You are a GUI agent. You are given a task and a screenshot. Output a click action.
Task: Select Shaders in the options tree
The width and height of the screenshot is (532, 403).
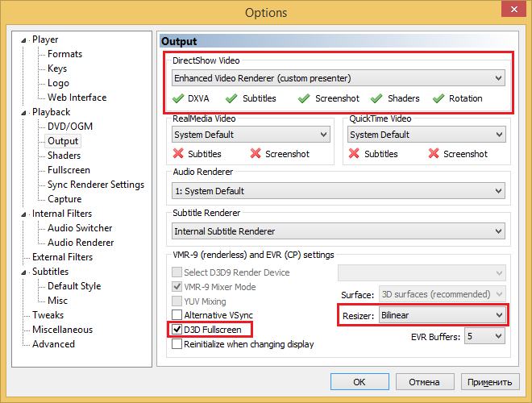click(x=64, y=156)
